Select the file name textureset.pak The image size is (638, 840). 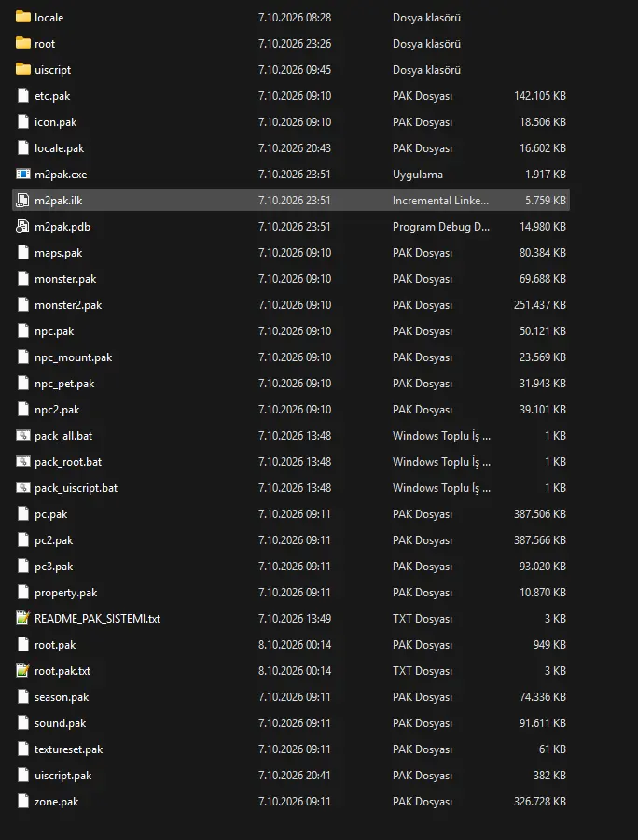coord(68,749)
